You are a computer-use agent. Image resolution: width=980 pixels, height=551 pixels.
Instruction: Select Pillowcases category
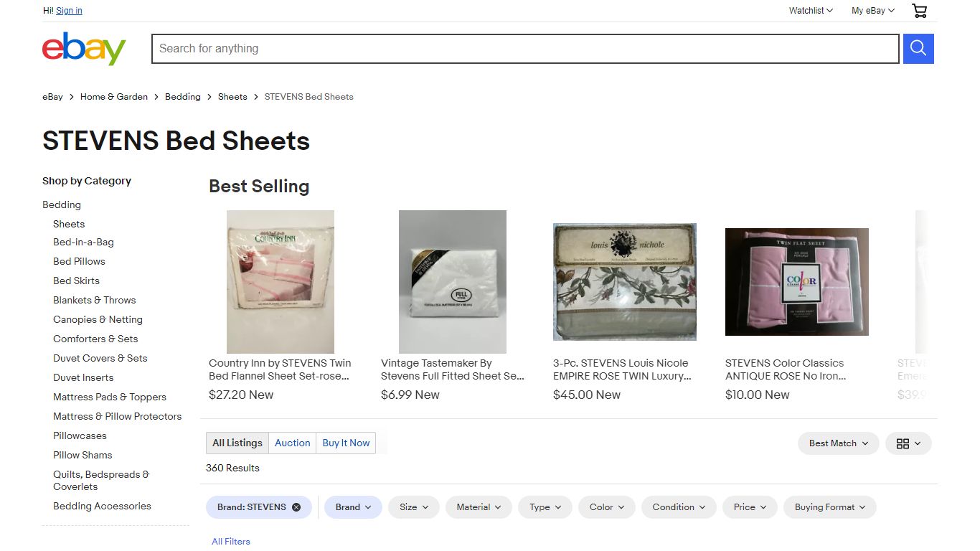pyautogui.click(x=80, y=436)
